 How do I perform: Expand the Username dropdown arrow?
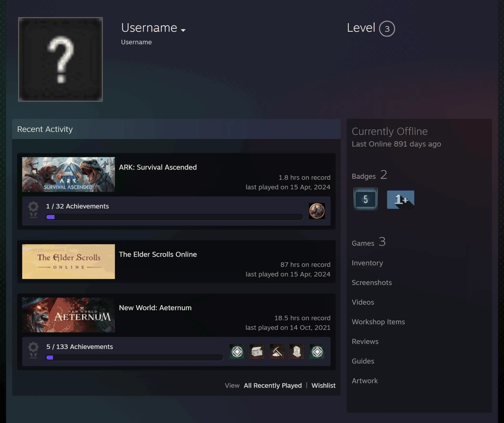(x=183, y=30)
